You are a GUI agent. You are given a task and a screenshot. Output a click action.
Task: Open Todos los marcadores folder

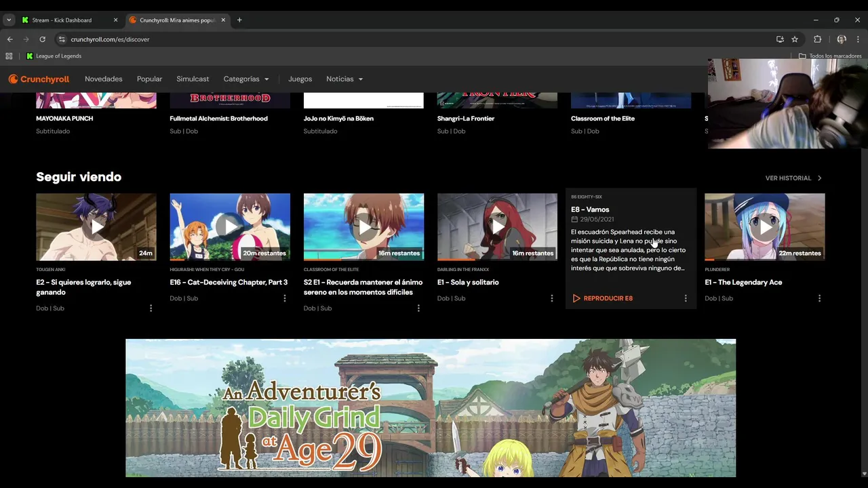830,56
